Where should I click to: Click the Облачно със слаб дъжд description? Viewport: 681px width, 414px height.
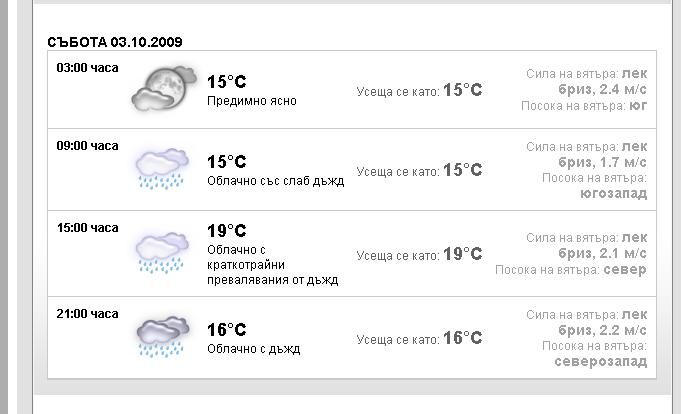275,181
